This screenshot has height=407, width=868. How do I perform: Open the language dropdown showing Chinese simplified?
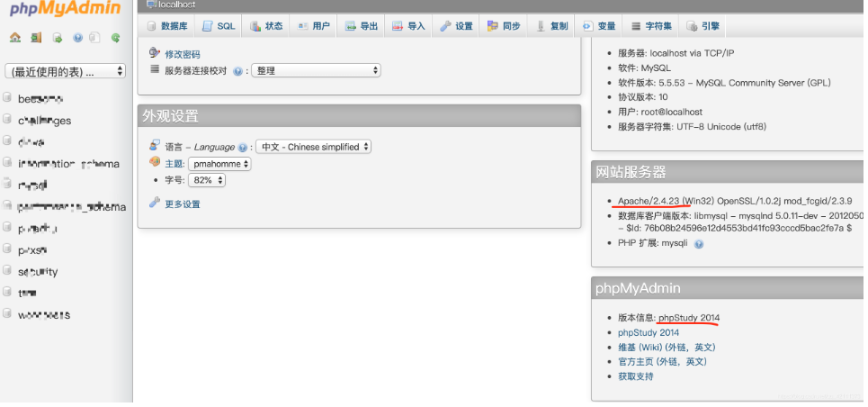coord(313,147)
